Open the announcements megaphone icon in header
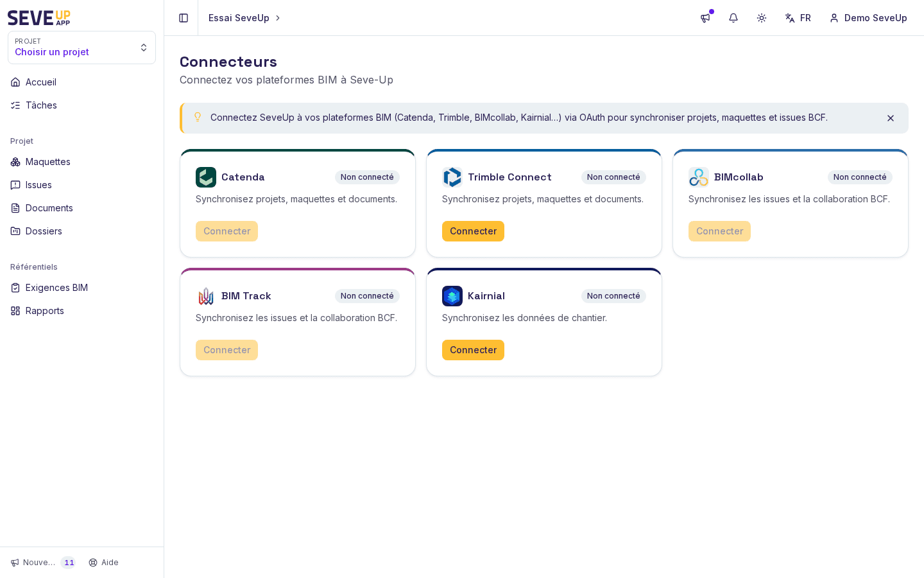924x578 pixels. (705, 18)
